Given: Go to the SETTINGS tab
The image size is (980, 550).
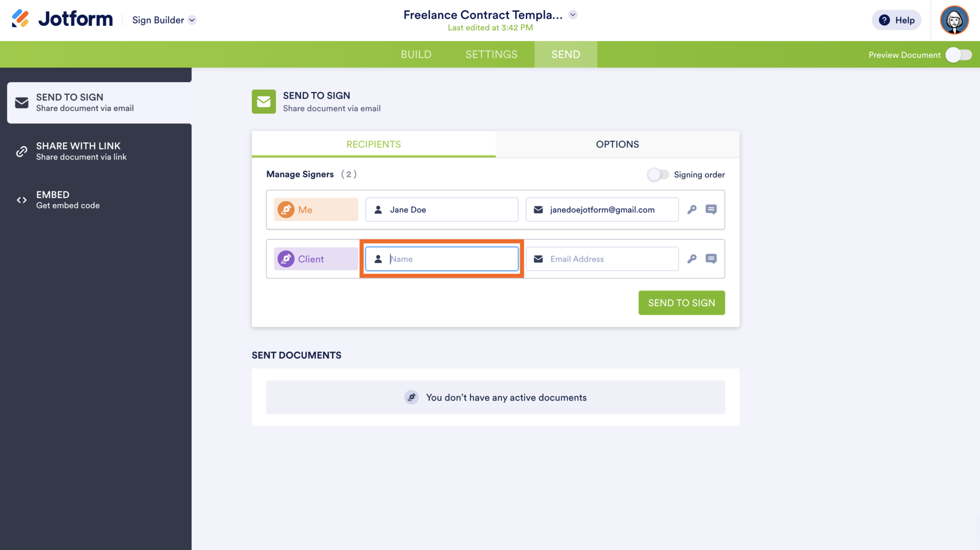Looking at the screenshot, I should point(491,54).
